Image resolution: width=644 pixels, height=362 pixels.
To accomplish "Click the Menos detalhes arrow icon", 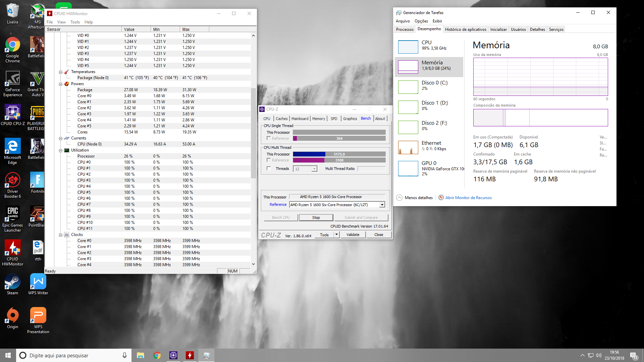I will click(399, 198).
